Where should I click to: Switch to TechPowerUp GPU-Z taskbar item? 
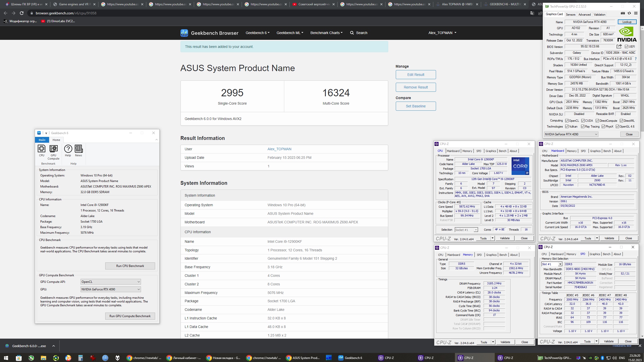pyautogui.click(x=555, y=358)
